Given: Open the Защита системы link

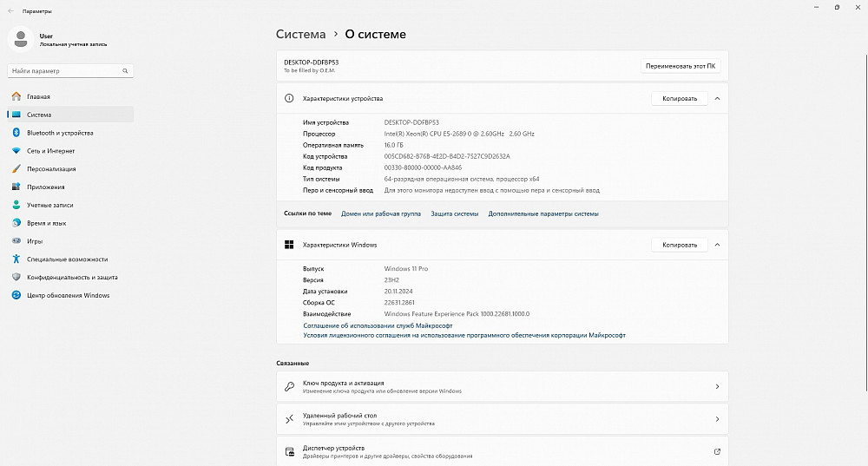Looking at the screenshot, I should coord(455,213).
